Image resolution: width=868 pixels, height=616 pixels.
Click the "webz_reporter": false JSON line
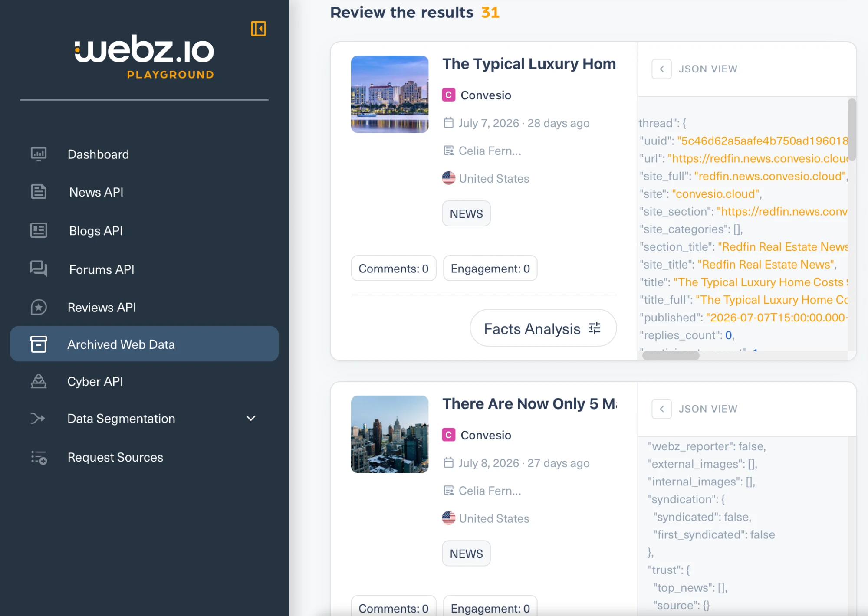[x=707, y=446]
